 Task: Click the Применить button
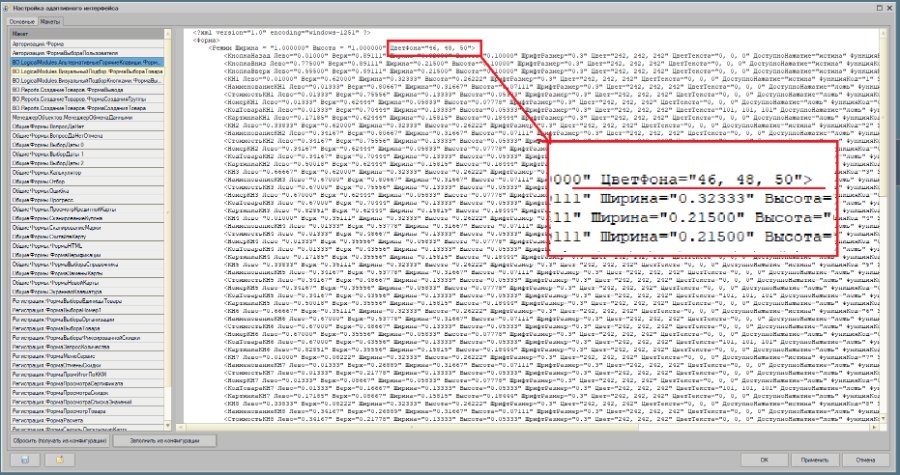tap(814, 460)
